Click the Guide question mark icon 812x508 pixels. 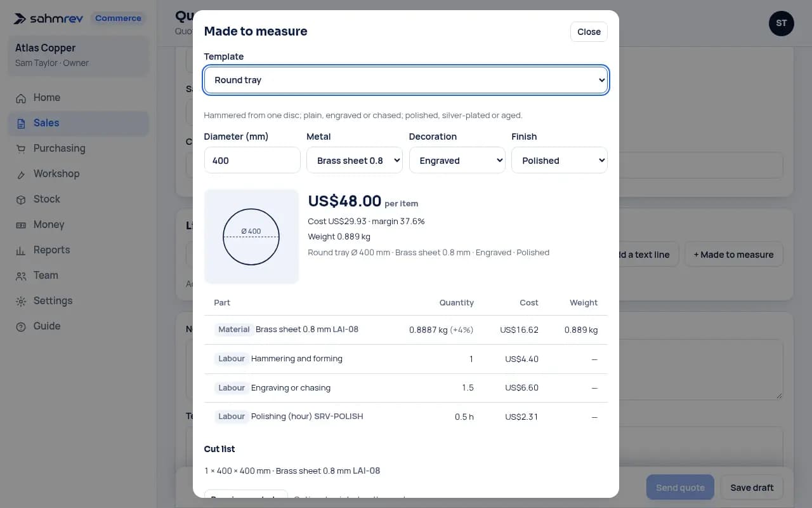[21, 326]
